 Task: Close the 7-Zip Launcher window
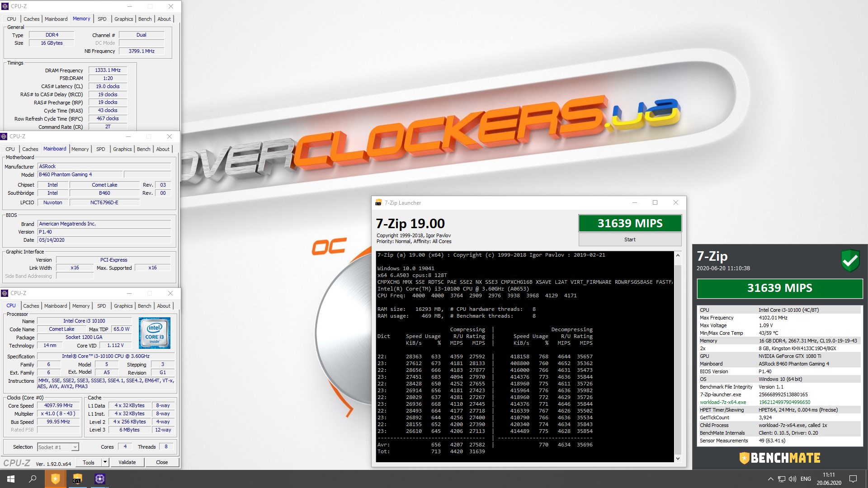(675, 202)
